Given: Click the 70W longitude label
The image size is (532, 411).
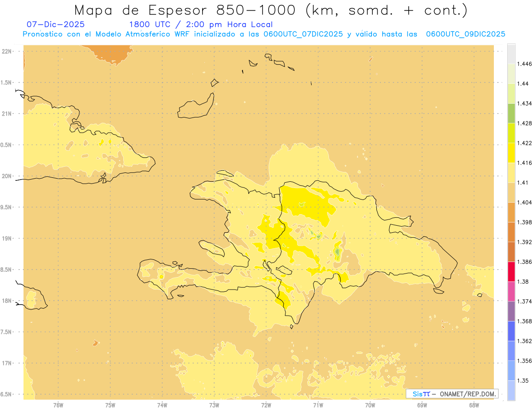Looking at the screenshot, I should click(370, 405).
